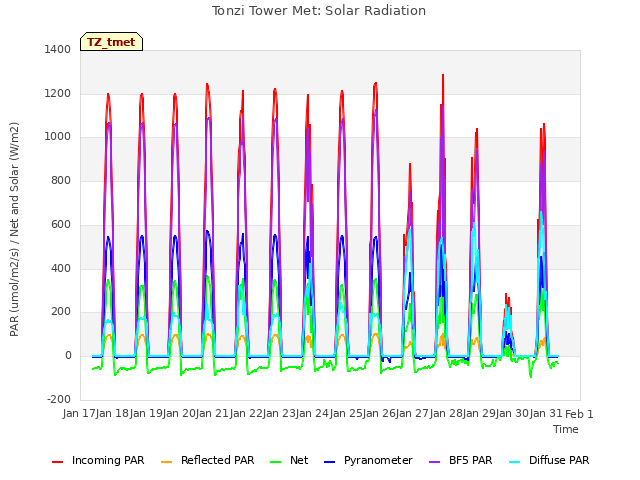Click the 1400 y-axis tick label
Viewport: 640px width, 480px height.
click(x=58, y=49)
